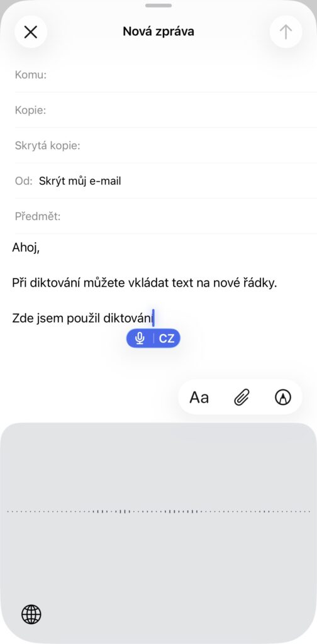This screenshot has height=644, width=317.
Task: Tap the globe keyboard switcher icon
Action: click(31, 614)
